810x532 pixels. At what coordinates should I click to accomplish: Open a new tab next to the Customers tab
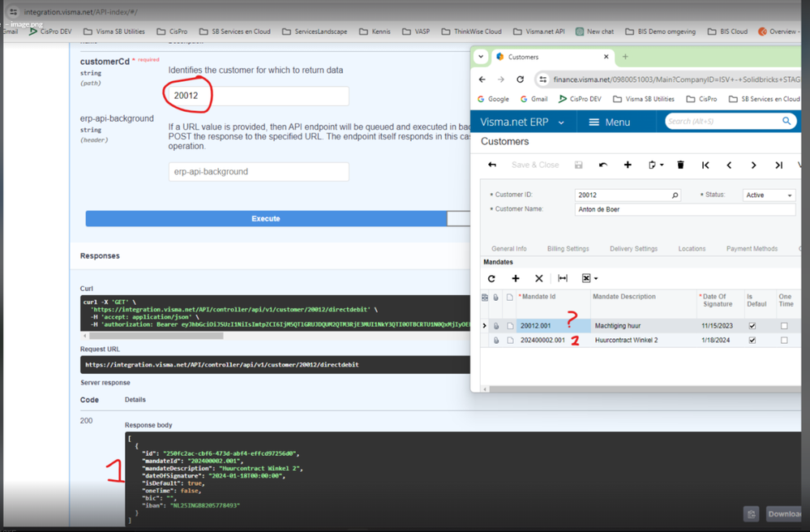pyautogui.click(x=625, y=57)
